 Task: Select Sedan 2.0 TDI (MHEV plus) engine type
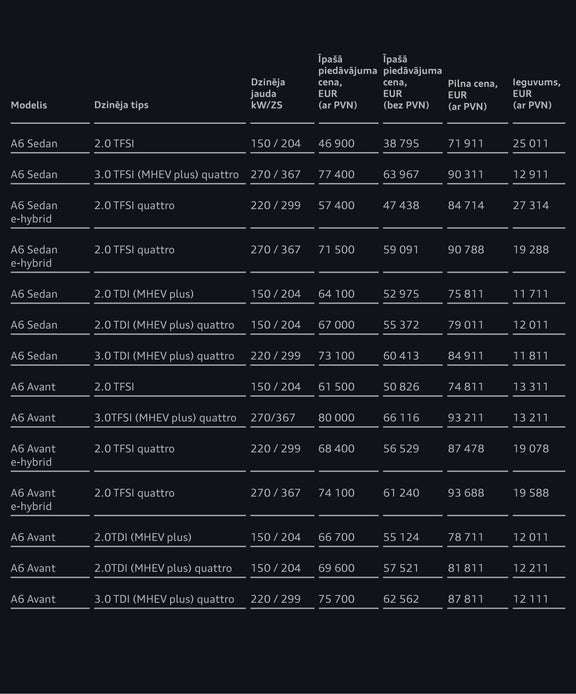pos(144,294)
